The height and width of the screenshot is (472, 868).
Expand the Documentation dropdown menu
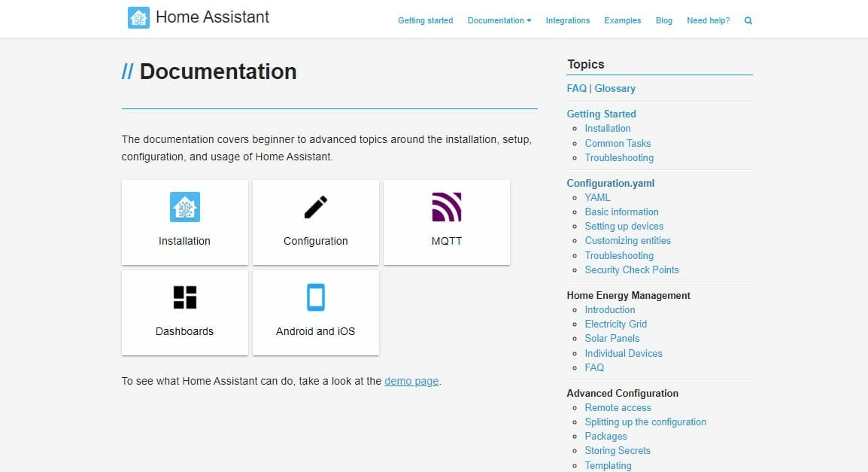click(x=499, y=21)
